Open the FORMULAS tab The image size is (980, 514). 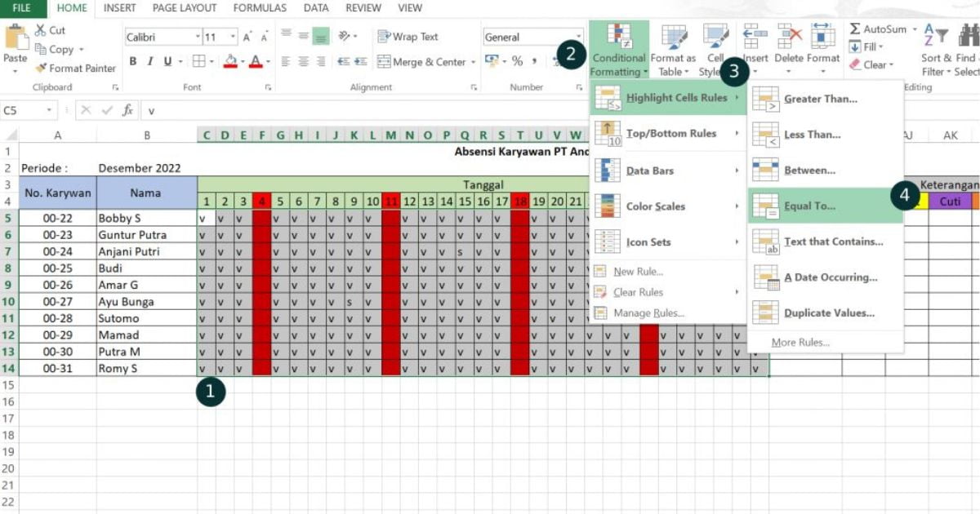coord(260,8)
